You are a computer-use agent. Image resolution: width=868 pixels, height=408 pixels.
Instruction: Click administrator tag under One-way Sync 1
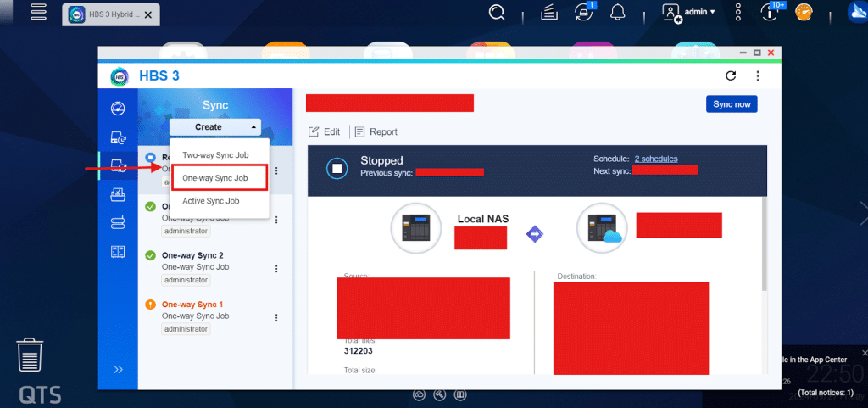pyautogui.click(x=186, y=329)
